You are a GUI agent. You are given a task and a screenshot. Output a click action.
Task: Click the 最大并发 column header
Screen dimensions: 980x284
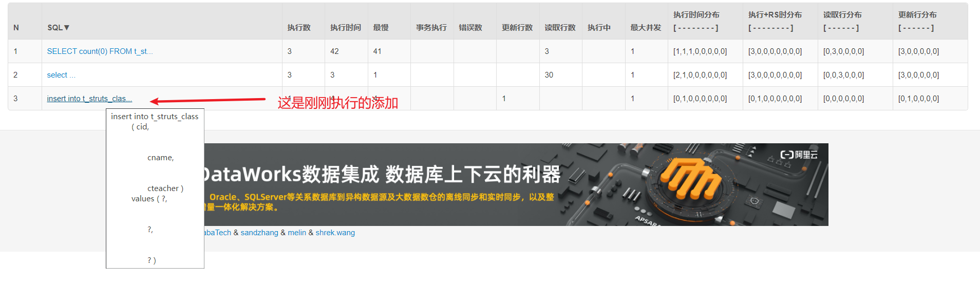click(646, 28)
